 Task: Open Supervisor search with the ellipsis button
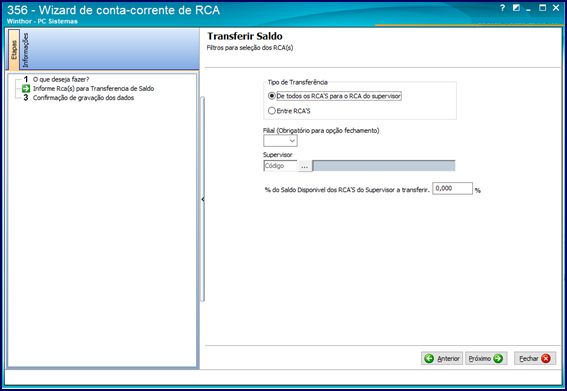(305, 166)
